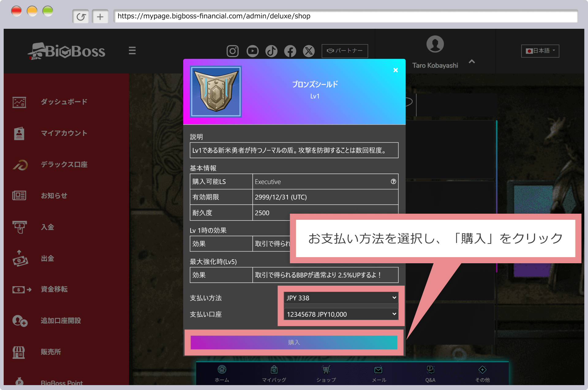The height and width of the screenshot is (390, 588).
Task: Click the browser URL address field
Action: click(345, 16)
